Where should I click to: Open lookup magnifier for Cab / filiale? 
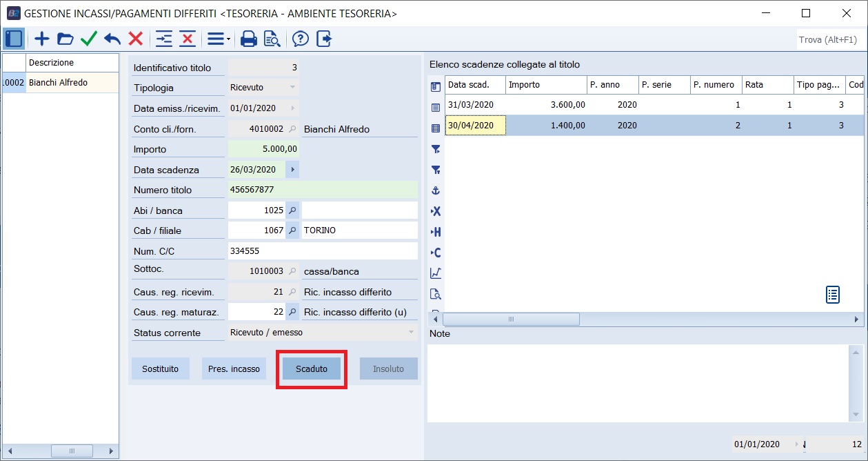click(x=292, y=230)
